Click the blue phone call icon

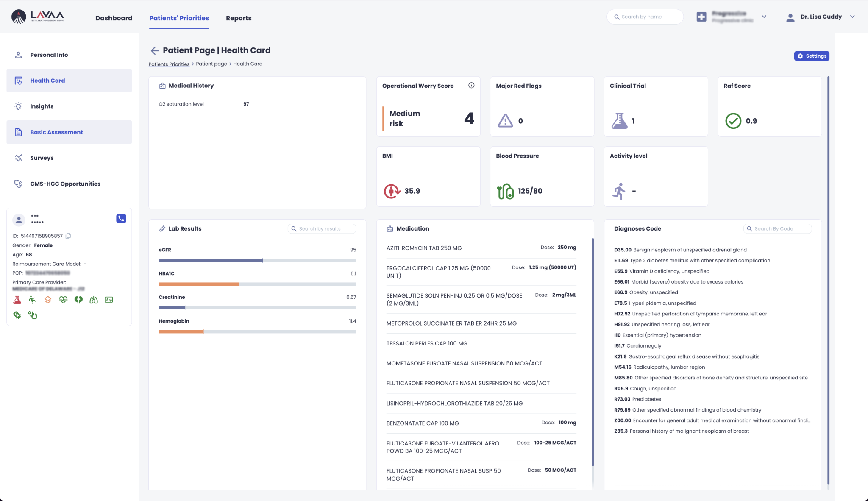121,218
